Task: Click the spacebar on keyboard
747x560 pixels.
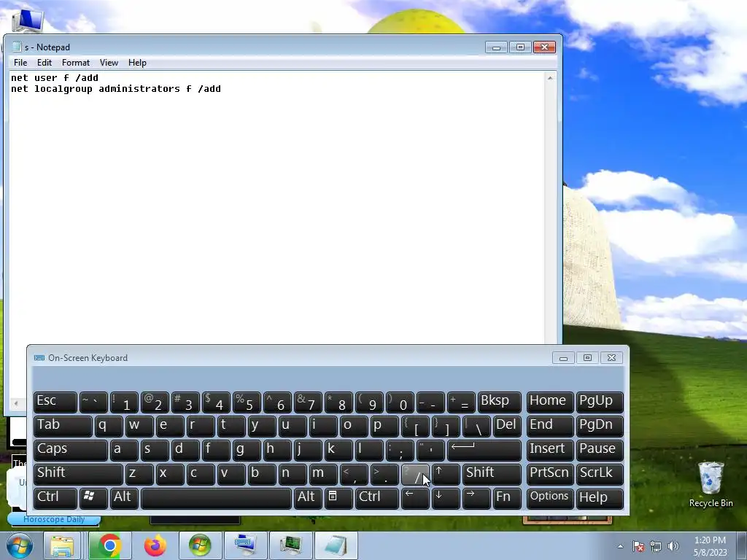Action: tap(216, 498)
